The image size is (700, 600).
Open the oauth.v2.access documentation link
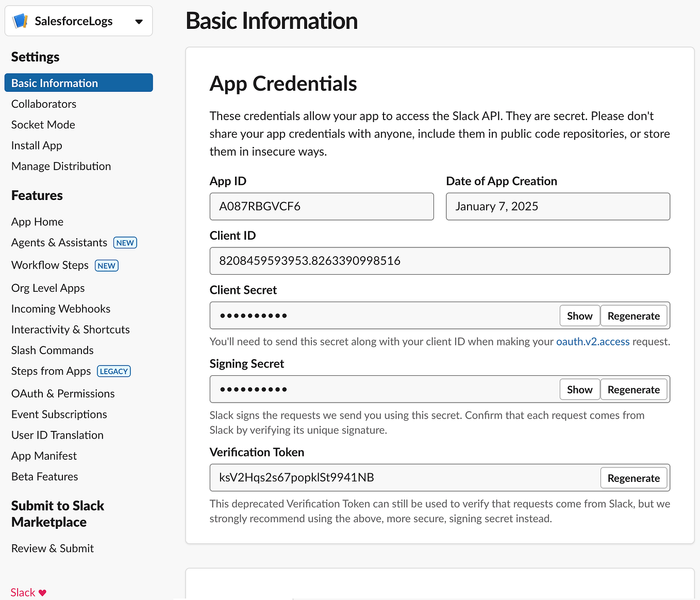593,341
